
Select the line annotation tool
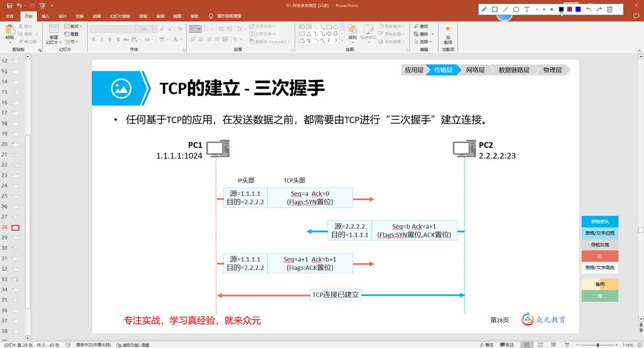[506, 9]
